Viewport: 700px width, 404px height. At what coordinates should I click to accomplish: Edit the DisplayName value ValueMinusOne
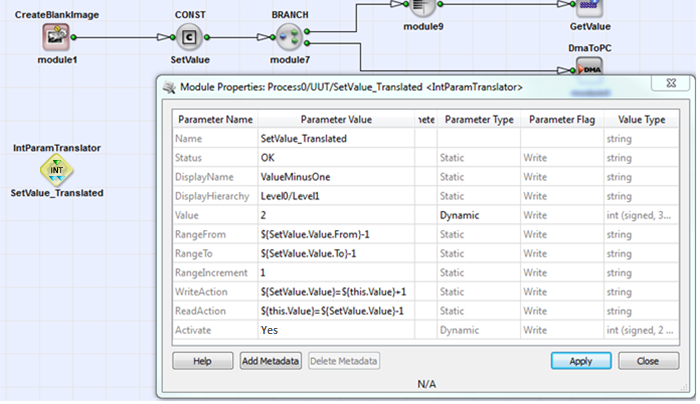point(334,176)
